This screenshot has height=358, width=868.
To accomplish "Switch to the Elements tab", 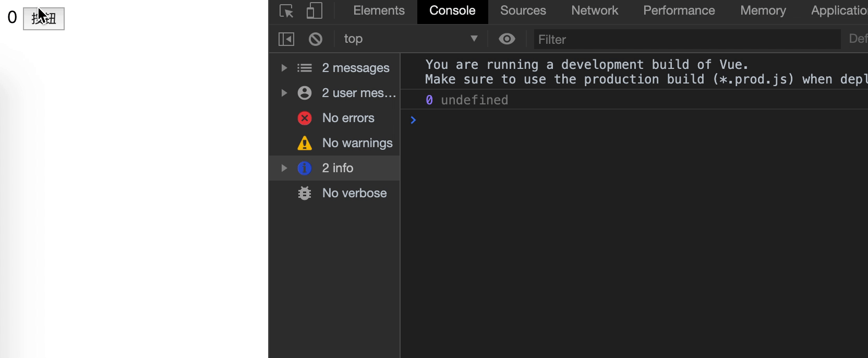I will click(x=379, y=11).
